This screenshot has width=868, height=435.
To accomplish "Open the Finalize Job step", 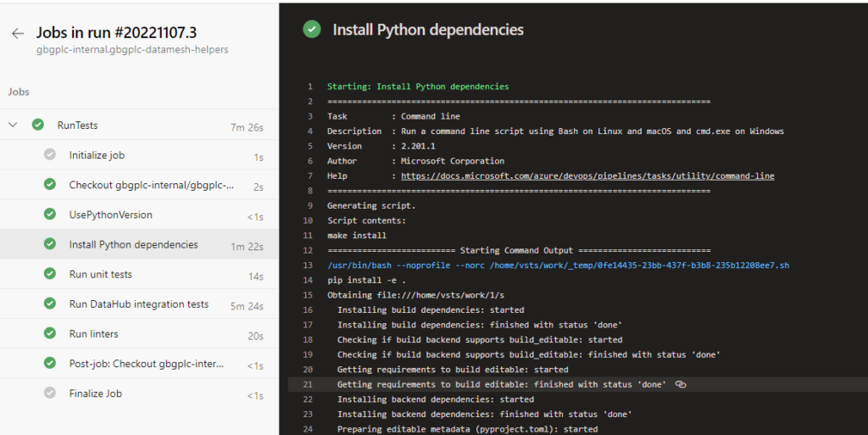I will 140,393.
